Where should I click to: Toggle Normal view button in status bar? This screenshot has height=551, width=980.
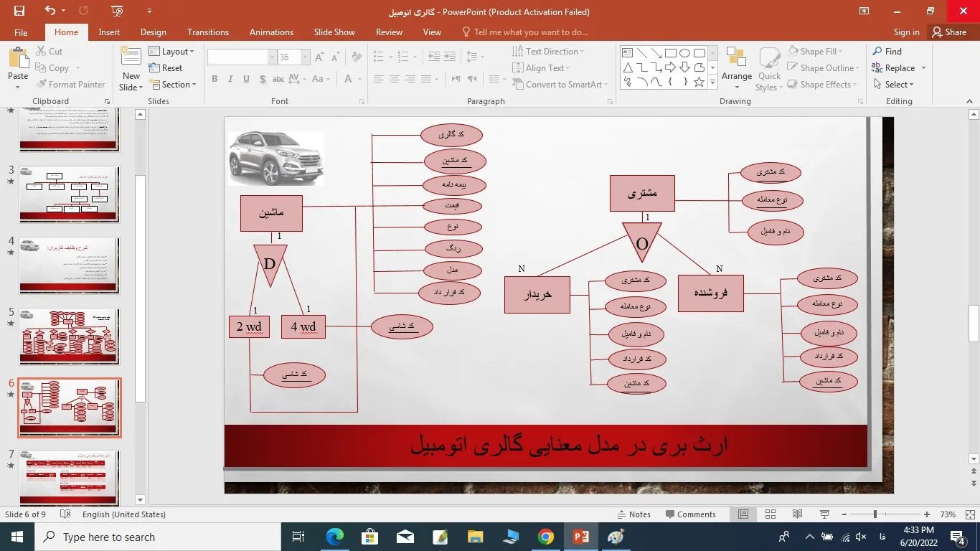pyautogui.click(x=743, y=514)
